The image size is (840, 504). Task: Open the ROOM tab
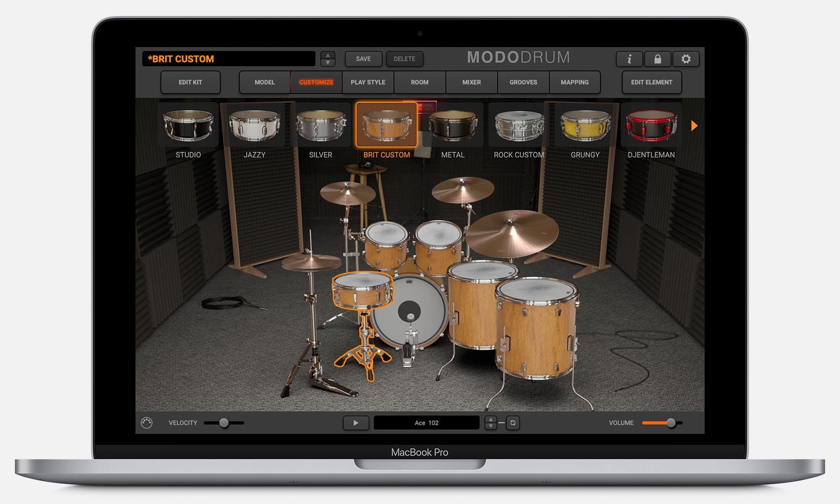419,82
